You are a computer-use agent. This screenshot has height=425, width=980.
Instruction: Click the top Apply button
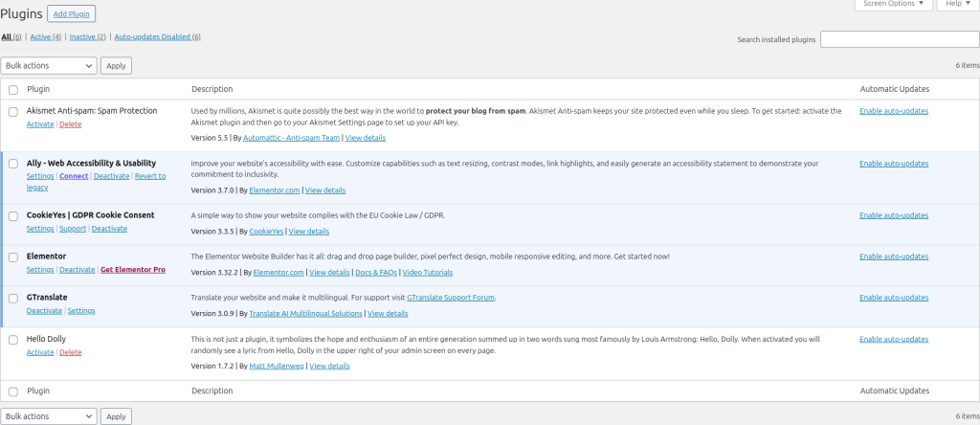(x=116, y=66)
